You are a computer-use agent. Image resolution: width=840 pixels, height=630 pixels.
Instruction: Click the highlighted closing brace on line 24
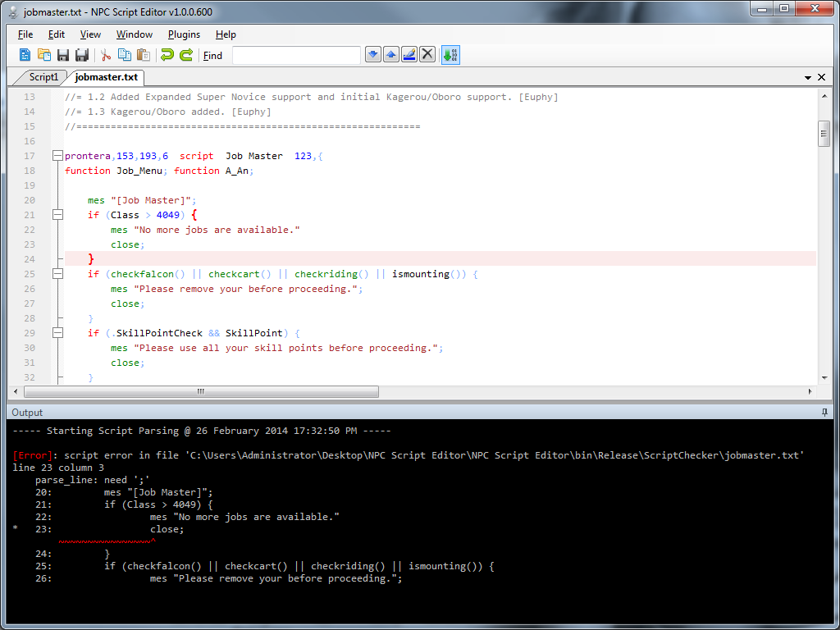click(x=91, y=259)
